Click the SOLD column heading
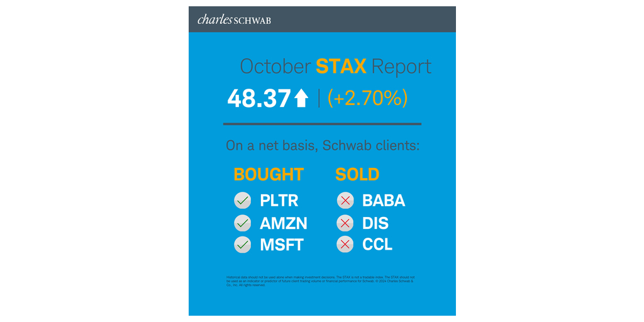The height and width of the screenshot is (322, 644). [x=357, y=174]
